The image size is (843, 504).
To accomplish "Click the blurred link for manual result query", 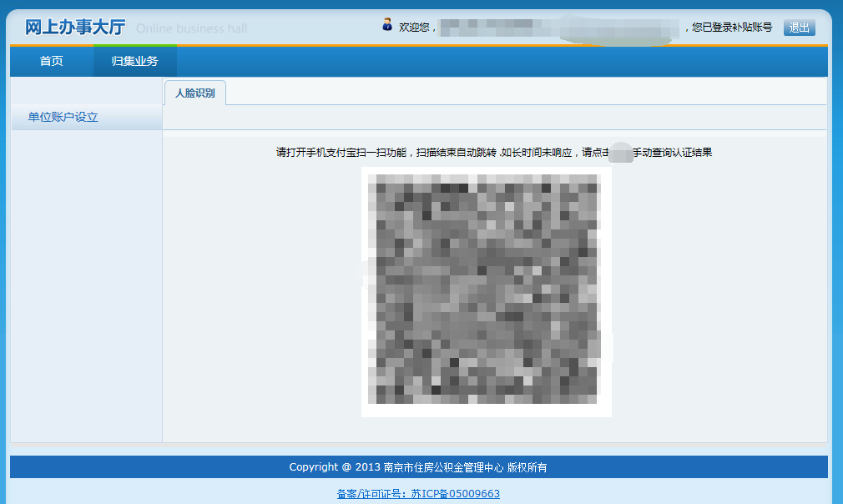I will click(x=619, y=153).
